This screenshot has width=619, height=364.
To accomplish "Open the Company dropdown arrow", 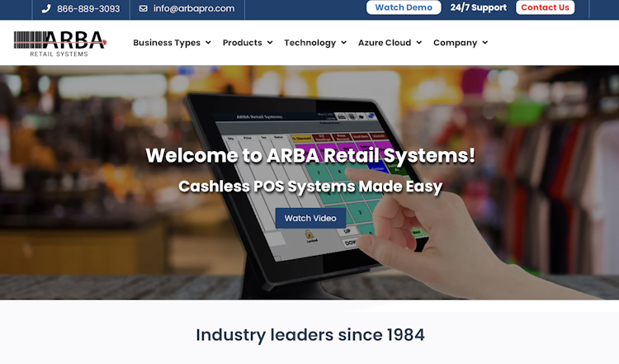I will (484, 43).
